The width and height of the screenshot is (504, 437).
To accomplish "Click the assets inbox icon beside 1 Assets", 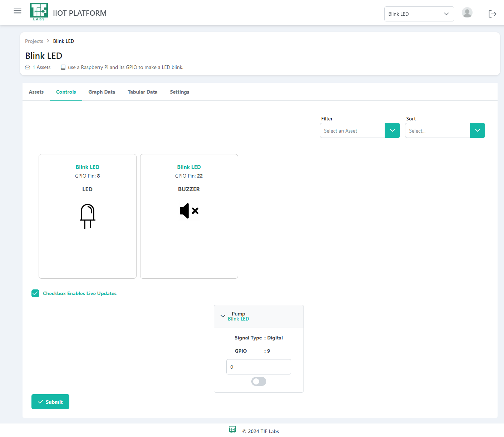I will click(28, 67).
